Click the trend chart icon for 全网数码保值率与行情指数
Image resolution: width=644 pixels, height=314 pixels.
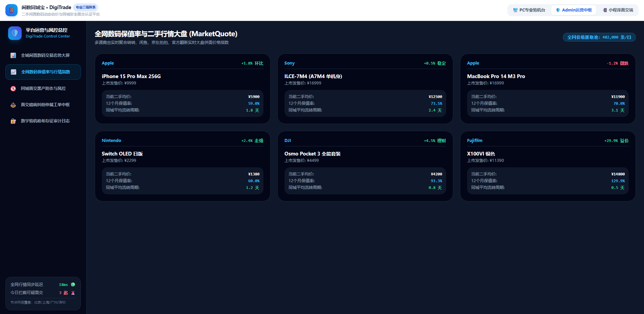pos(14,72)
